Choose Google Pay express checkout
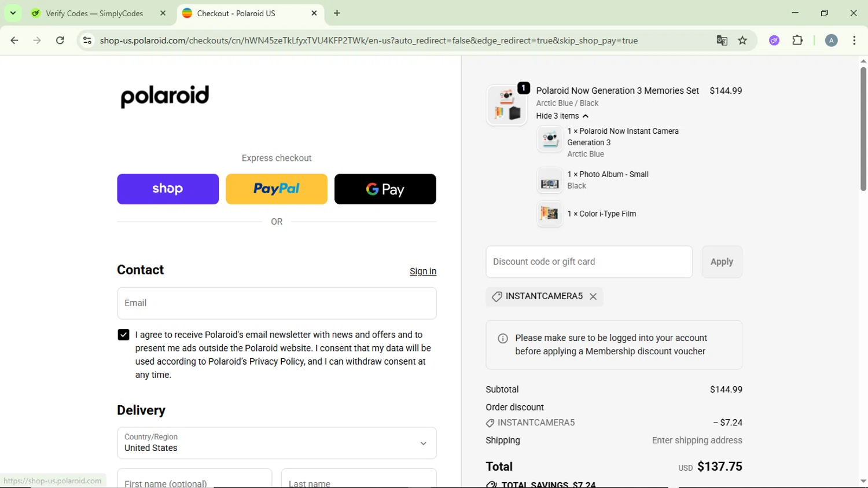Image resolution: width=868 pixels, height=488 pixels. click(385, 189)
